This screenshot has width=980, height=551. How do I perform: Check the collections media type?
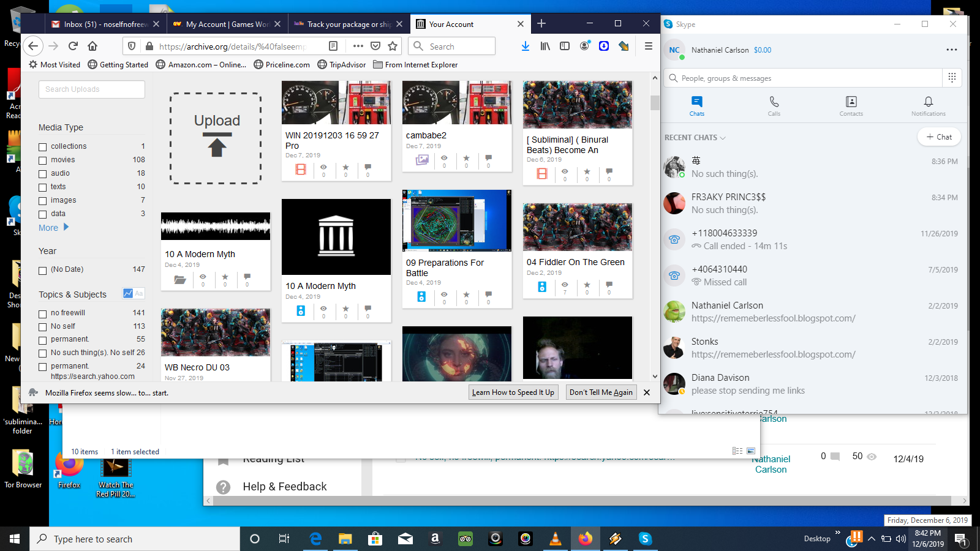coord(43,147)
